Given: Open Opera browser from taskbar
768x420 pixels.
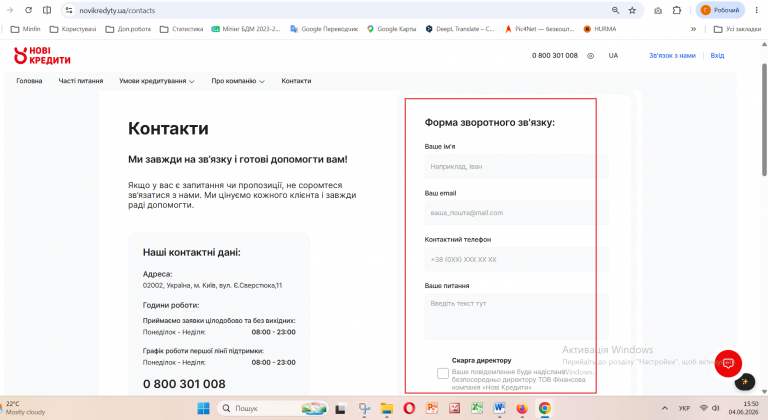Looking at the screenshot, I should point(409,408).
